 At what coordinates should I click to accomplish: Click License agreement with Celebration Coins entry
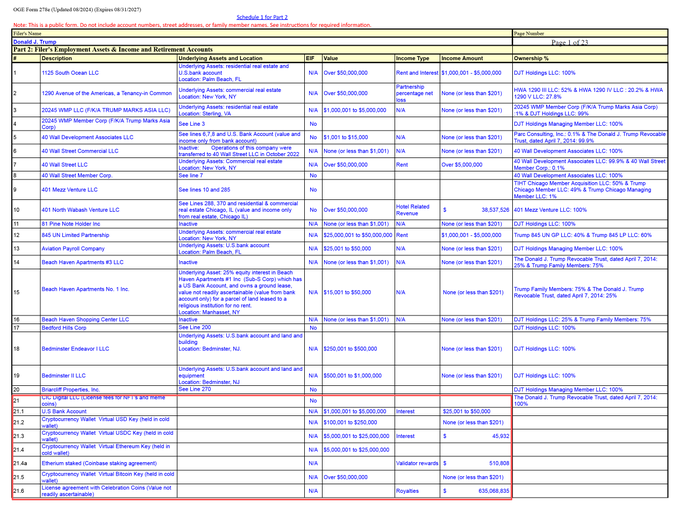tap(106, 491)
